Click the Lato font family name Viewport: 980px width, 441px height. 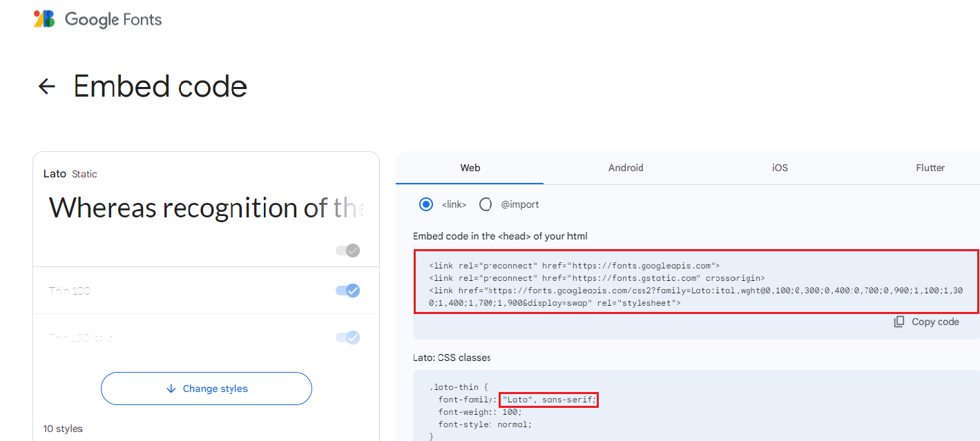point(55,174)
